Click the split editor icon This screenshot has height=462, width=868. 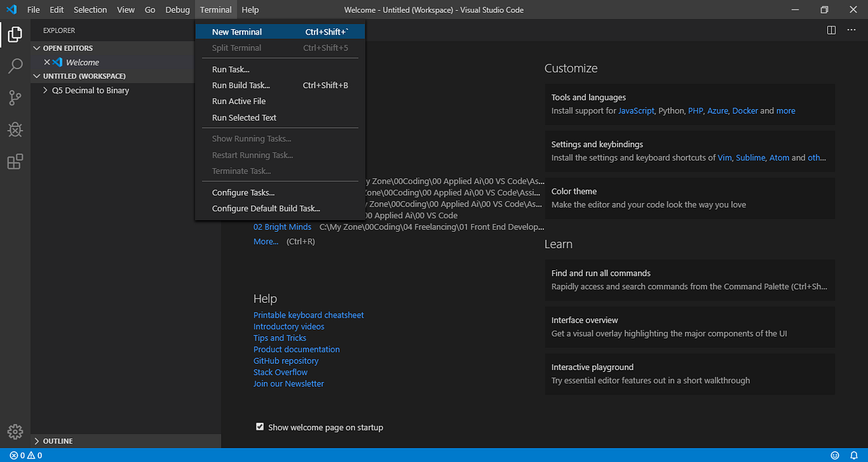pyautogui.click(x=831, y=30)
